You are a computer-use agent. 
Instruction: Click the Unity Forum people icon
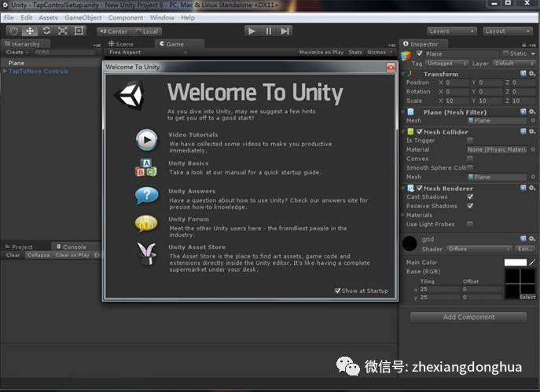[x=146, y=223]
